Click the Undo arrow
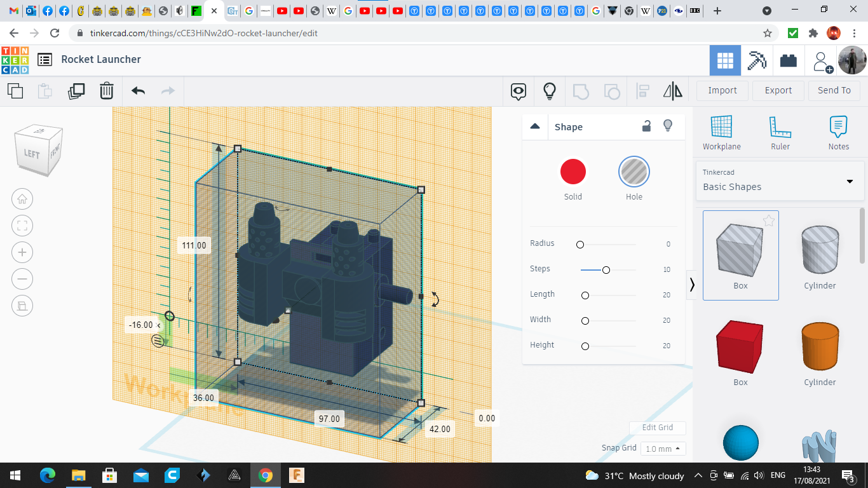 [x=138, y=91]
